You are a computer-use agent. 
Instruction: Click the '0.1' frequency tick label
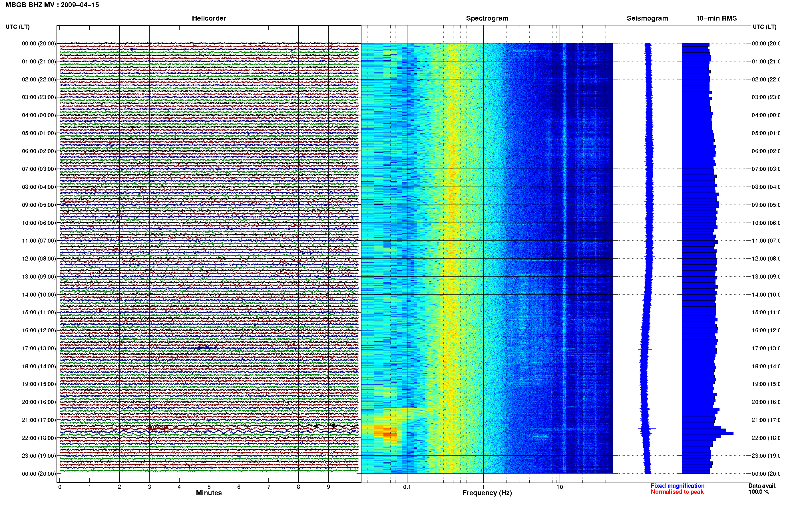pos(407,487)
